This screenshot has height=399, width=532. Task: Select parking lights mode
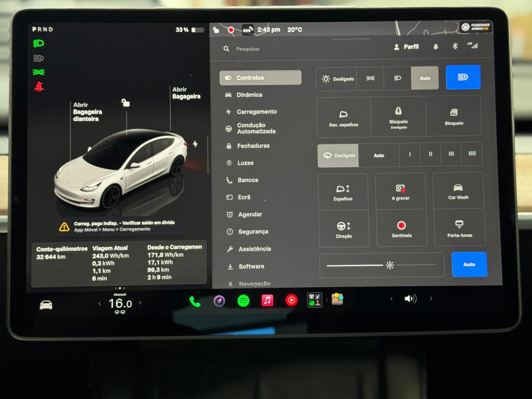(370, 78)
